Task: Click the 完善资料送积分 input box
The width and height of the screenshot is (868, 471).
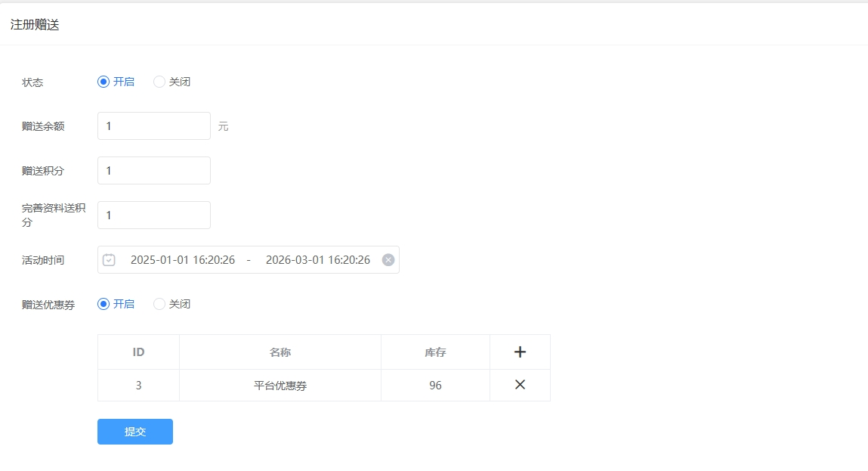Action: tap(153, 215)
